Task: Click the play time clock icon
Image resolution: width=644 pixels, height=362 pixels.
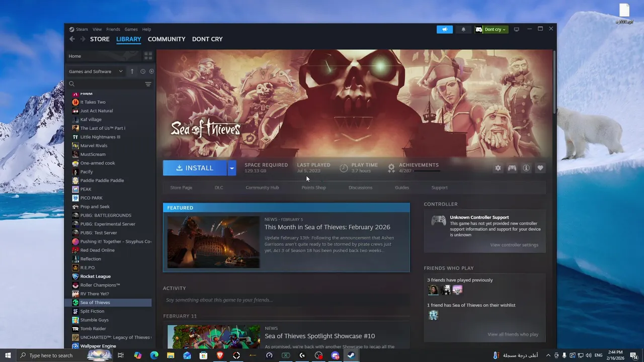Action: 344,168
